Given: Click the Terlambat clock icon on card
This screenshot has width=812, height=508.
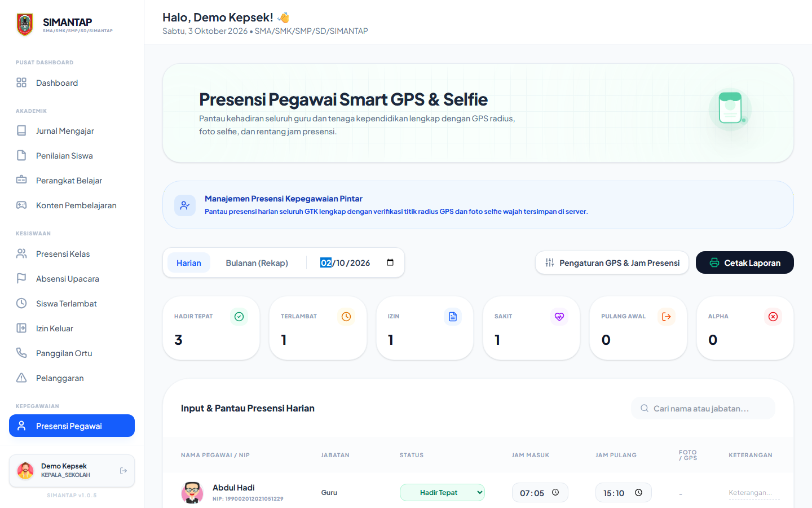Looking at the screenshot, I should [346, 317].
